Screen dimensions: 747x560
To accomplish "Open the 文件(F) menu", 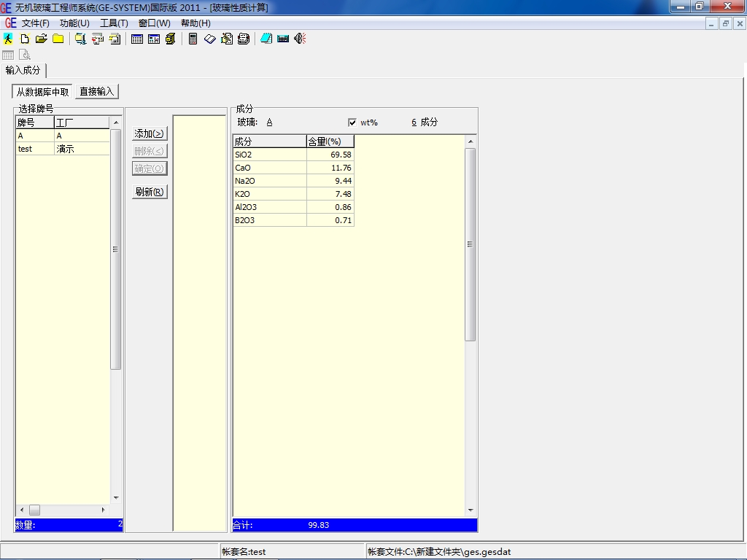I will point(36,23).
